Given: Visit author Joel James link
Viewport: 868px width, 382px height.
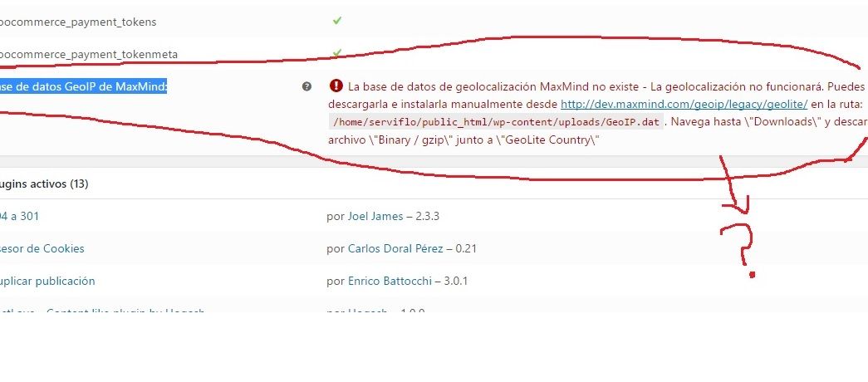Looking at the screenshot, I should pos(375,216).
